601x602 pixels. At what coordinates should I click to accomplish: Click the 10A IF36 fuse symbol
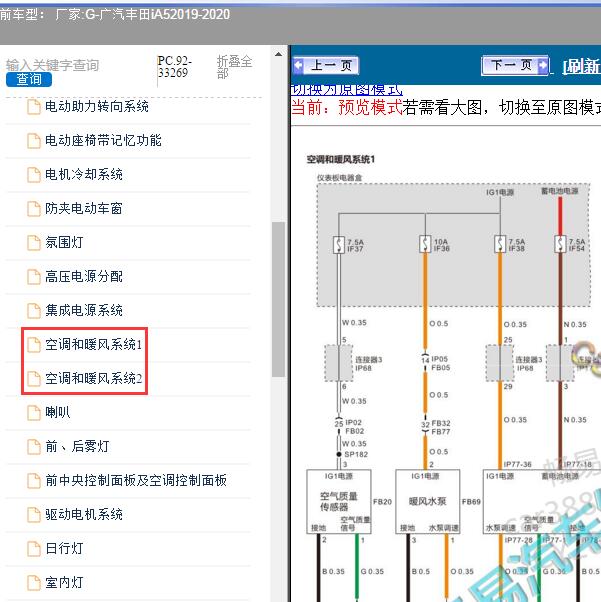click(425, 244)
